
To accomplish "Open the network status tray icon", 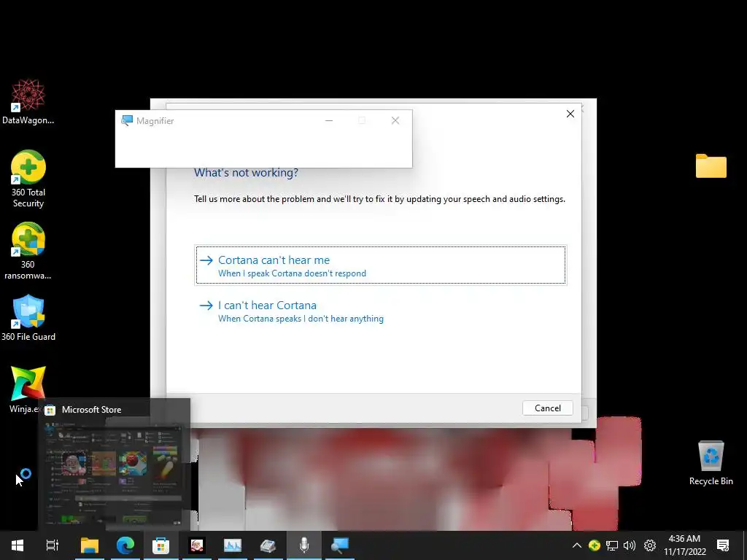I will [612, 545].
